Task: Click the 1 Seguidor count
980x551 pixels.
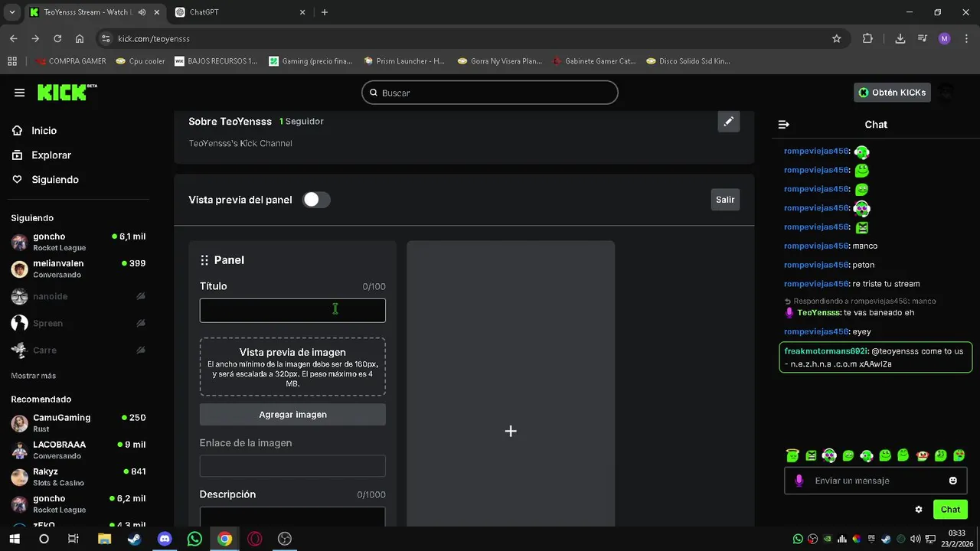Action: pyautogui.click(x=301, y=122)
